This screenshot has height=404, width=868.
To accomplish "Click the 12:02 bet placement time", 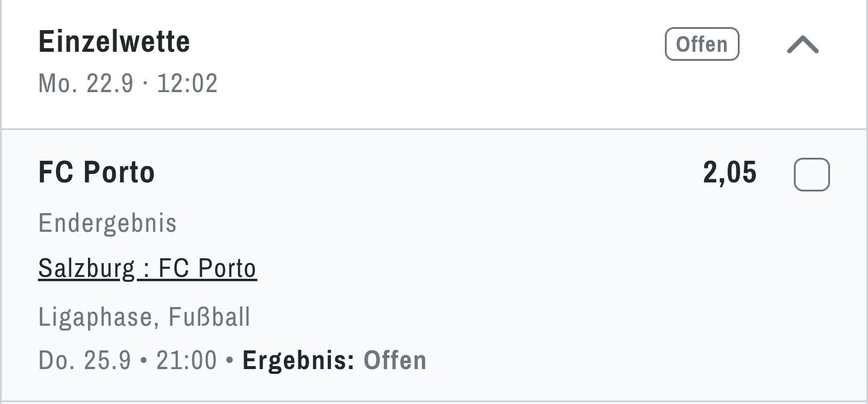I will [x=187, y=83].
